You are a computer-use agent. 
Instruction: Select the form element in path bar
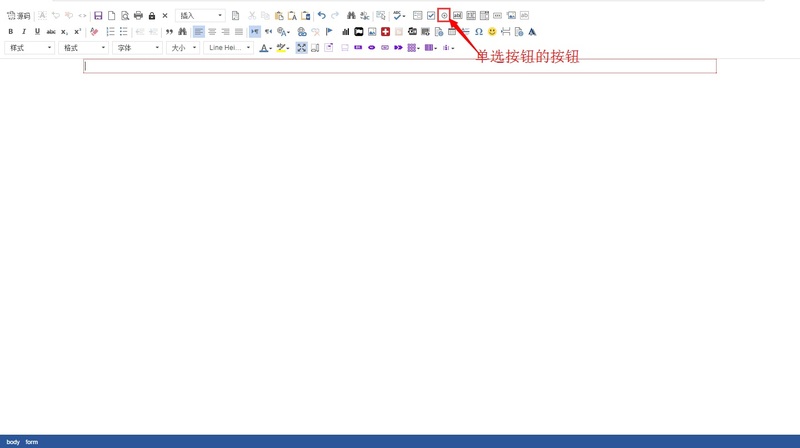pyautogui.click(x=32, y=442)
